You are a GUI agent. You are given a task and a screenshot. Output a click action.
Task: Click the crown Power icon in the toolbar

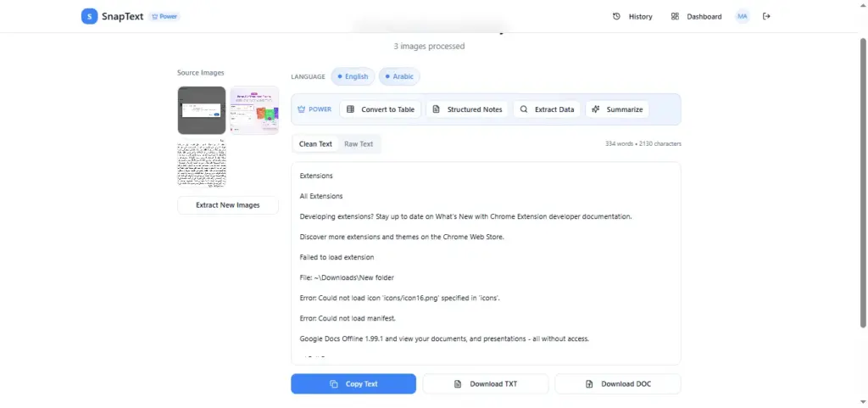pos(302,109)
